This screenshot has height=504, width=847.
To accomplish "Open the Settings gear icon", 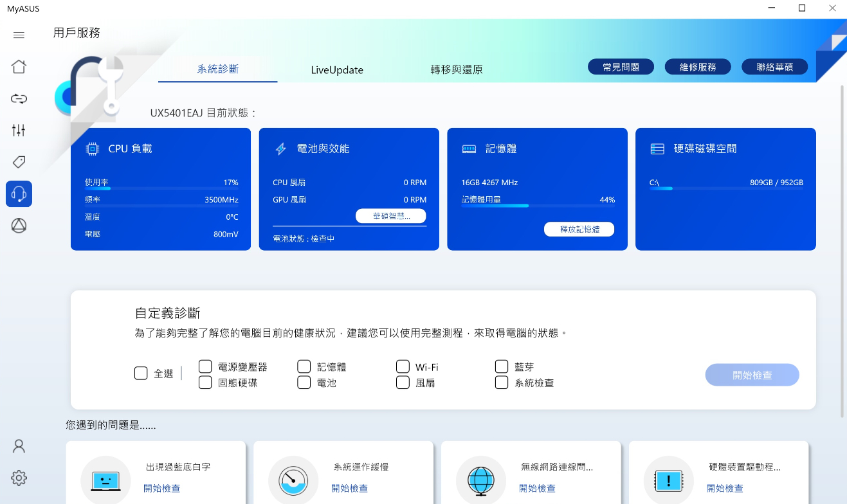I will (19, 478).
